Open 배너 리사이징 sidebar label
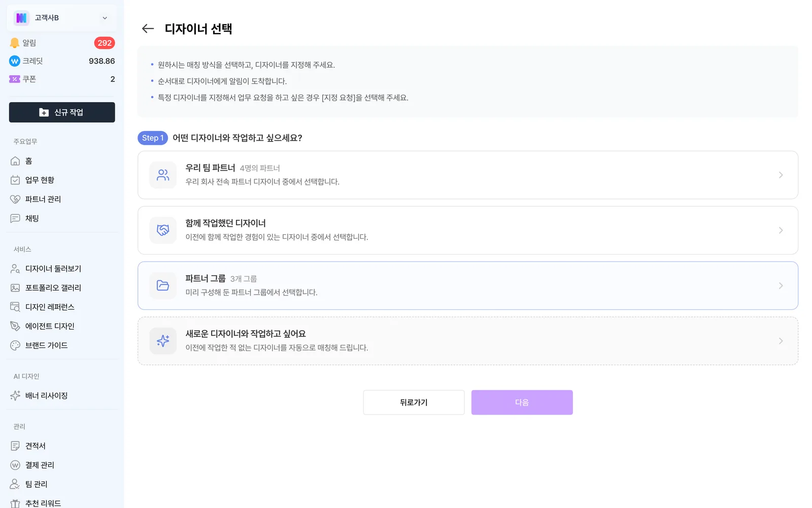Screen dimensions: 812x508 tap(46, 396)
